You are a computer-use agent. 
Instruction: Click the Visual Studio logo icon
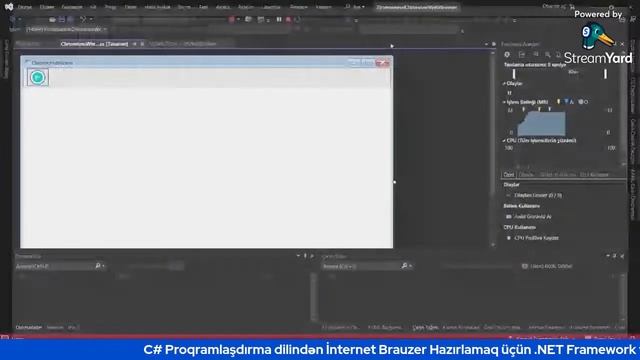9,7
